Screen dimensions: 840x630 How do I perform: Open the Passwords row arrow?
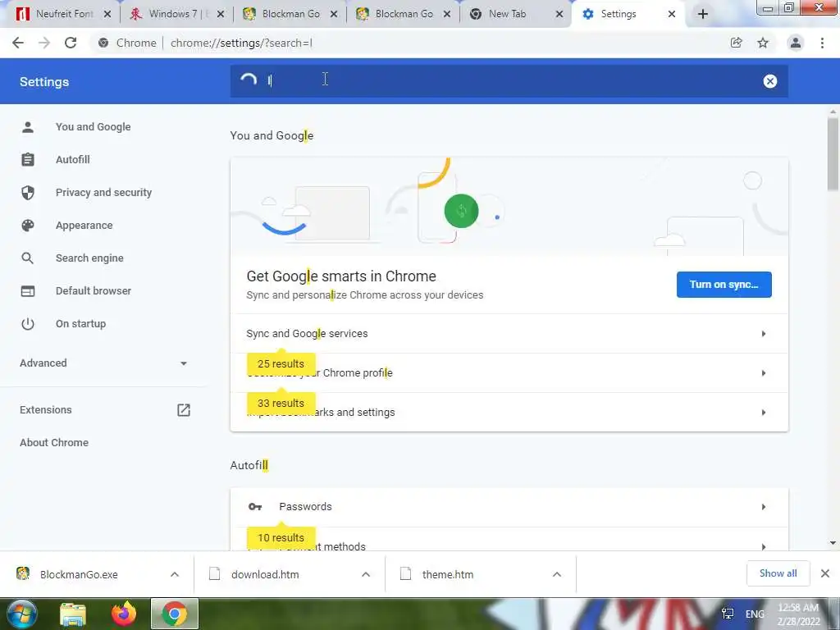(764, 507)
